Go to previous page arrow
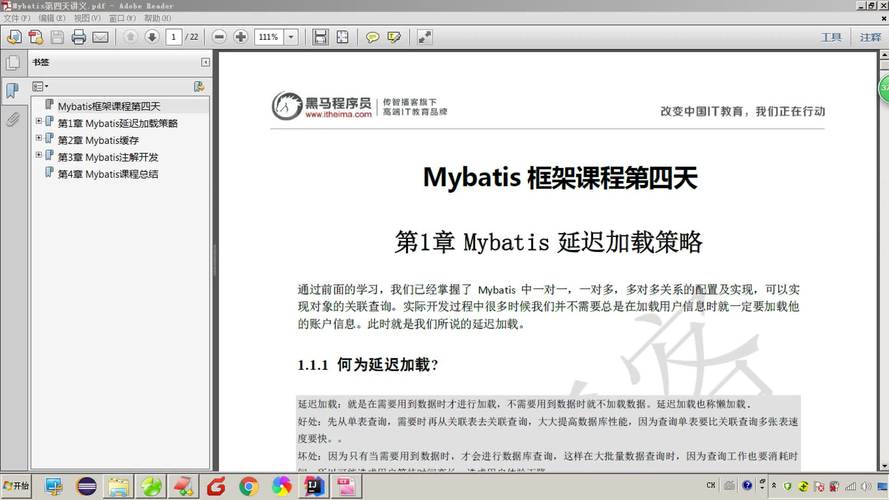The height and width of the screenshot is (500, 889). [x=130, y=37]
